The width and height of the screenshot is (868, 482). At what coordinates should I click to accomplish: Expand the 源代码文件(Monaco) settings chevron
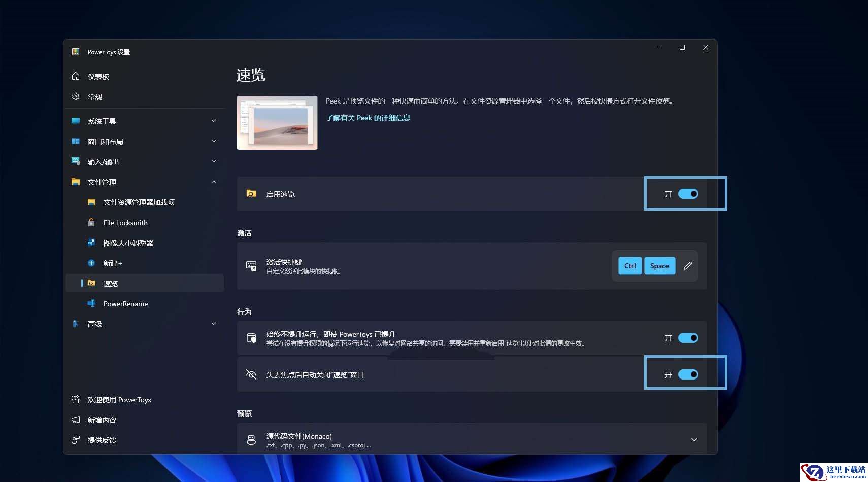694,440
